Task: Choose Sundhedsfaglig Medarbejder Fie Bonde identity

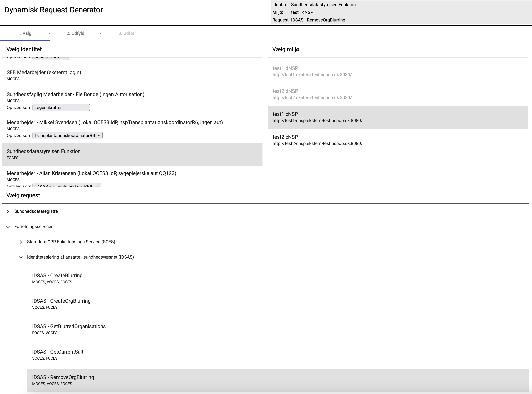Action: click(75, 95)
